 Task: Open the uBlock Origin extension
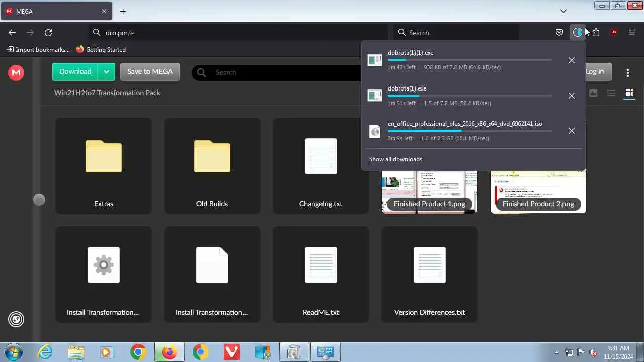tap(613, 33)
